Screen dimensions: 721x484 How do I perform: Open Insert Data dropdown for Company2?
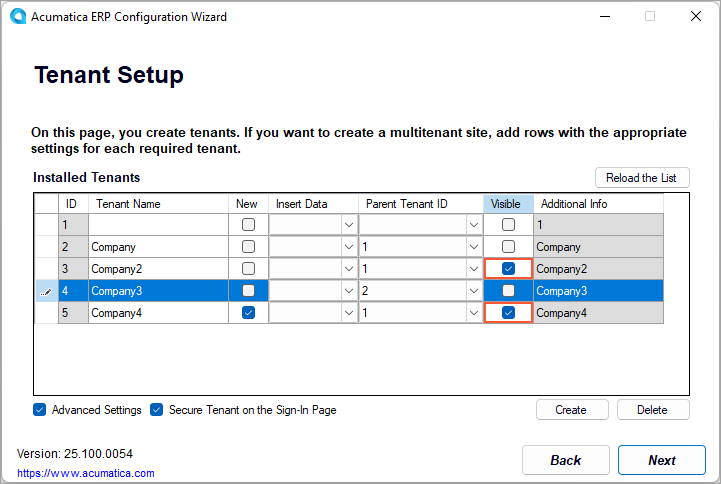pyautogui.click(x=349, y=269)
